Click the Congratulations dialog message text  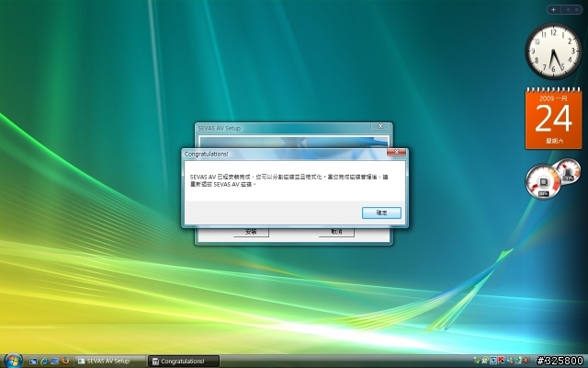click(x=288, y=180)
